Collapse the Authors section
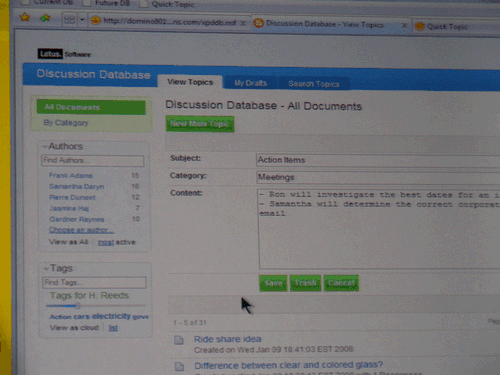Image resolution: width=500 pixels, height=375 pixels. coord(44,146)
